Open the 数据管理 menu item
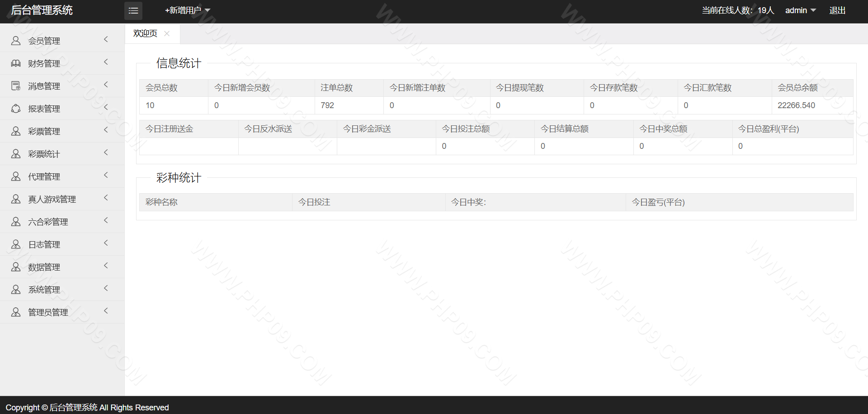 [44, 267]
